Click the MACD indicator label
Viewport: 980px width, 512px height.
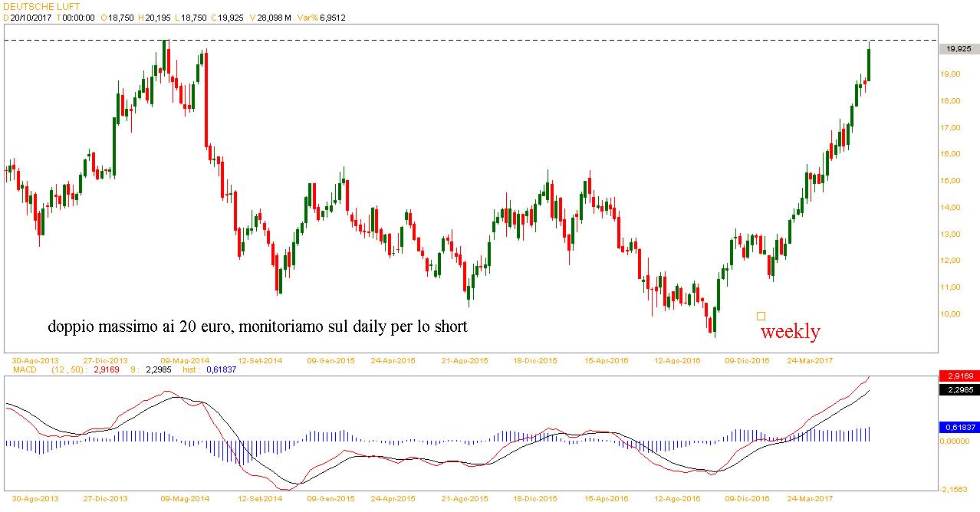(26, 369)
